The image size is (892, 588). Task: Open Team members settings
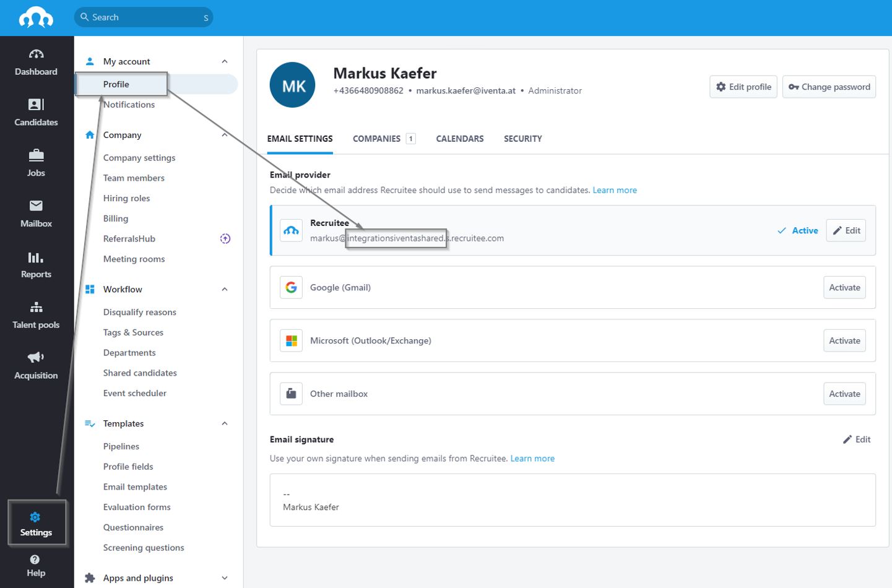tap(134, 178)
